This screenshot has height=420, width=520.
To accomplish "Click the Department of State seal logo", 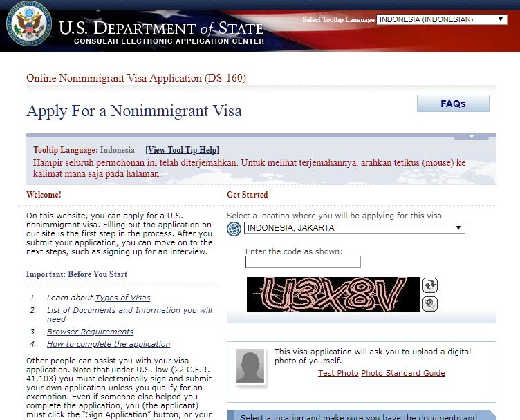I will click(x=29, y=24).
